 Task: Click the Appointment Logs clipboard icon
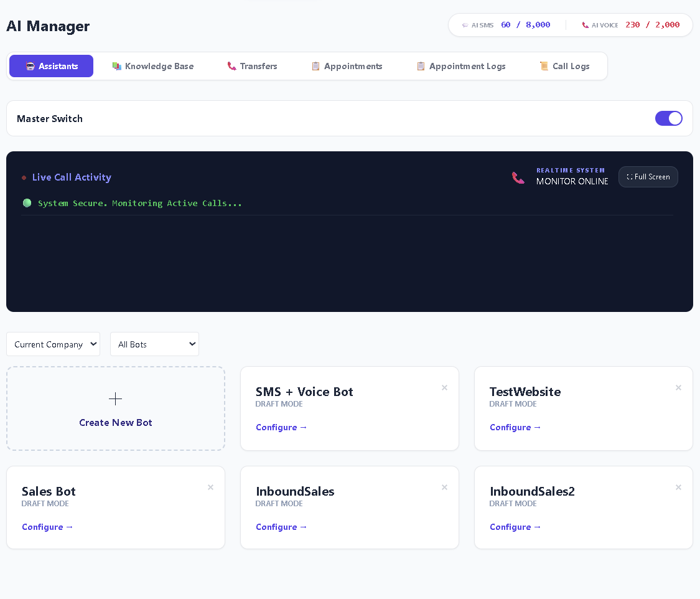tap(421, 66)
